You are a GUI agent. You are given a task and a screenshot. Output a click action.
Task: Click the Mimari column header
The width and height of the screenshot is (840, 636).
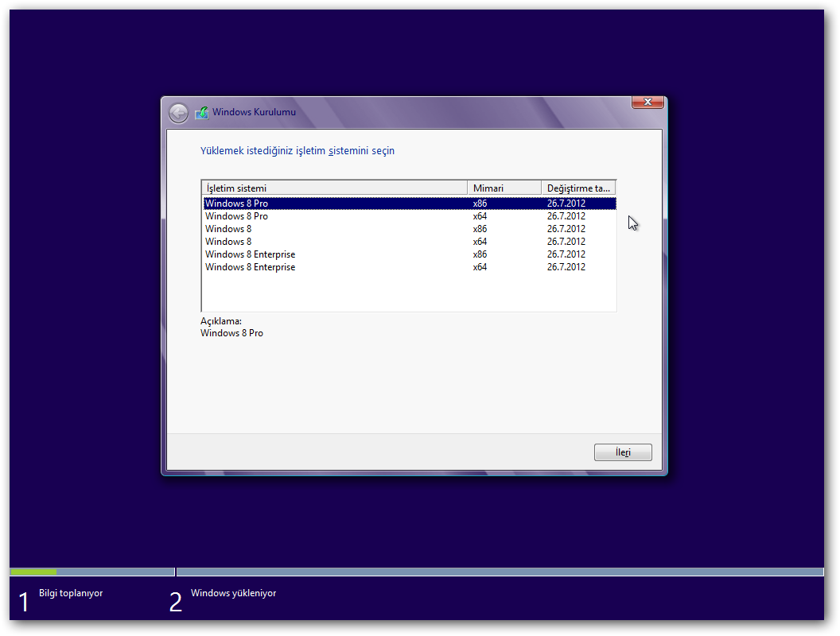point(504,188)
